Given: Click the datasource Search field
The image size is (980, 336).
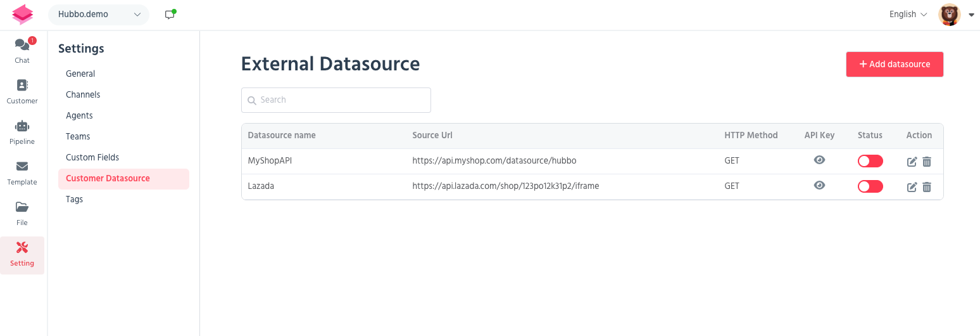Looking at the screenshot, I should tap(336, 100).
